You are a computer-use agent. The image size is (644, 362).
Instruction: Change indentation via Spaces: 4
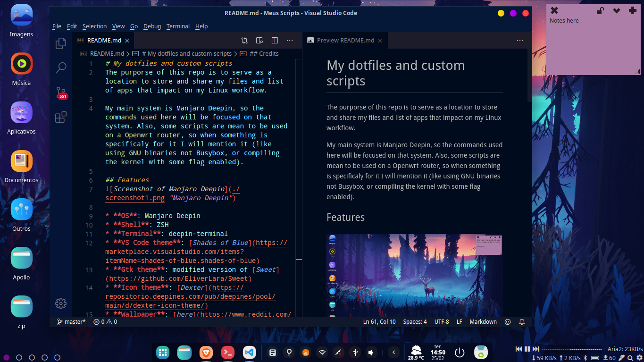tap(415, 322)
